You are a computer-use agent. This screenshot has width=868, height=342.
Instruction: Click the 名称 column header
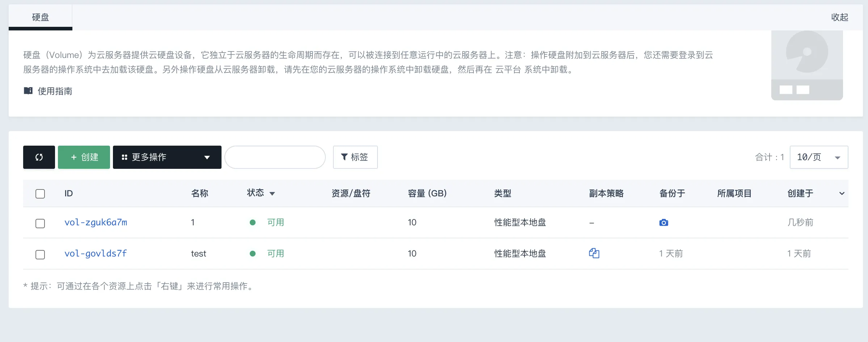coord(200,193)
